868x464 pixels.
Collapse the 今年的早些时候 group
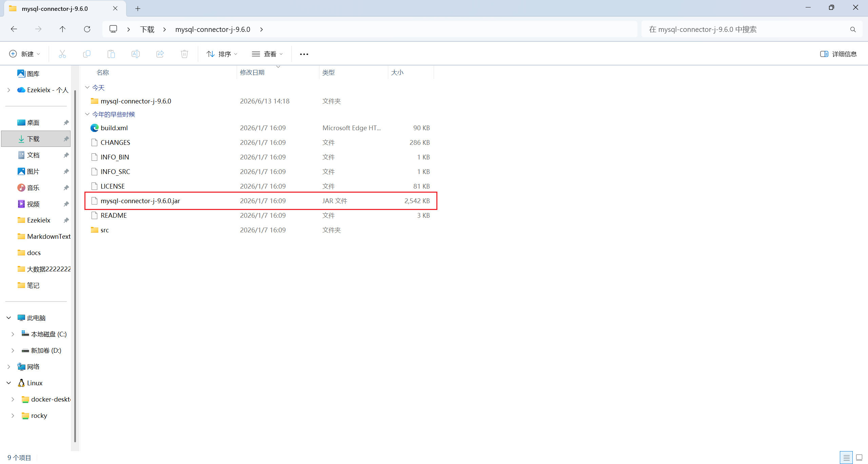pyautogui.click(x=87, y=114)
